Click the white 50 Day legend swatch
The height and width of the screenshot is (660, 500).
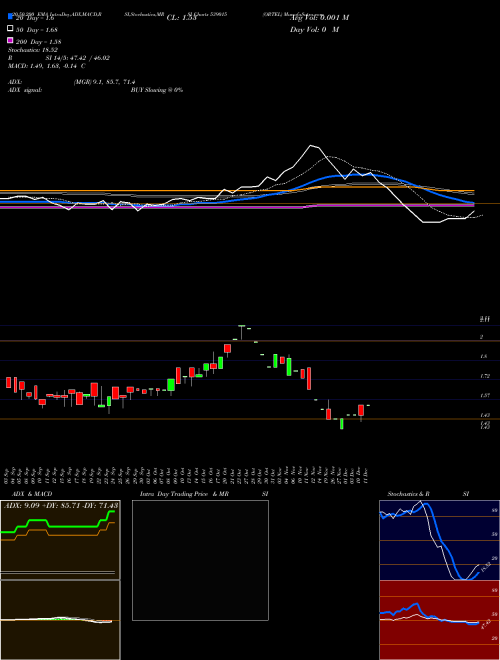click(10, 29)
